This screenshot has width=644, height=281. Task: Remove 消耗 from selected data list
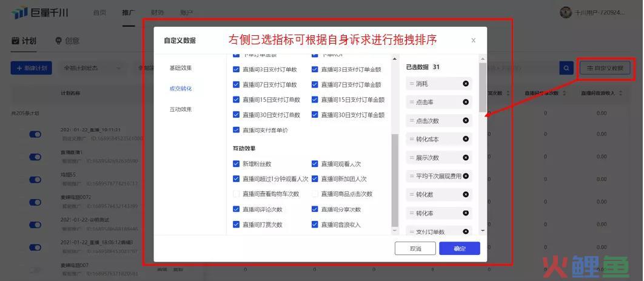click(x=466, y=84)
